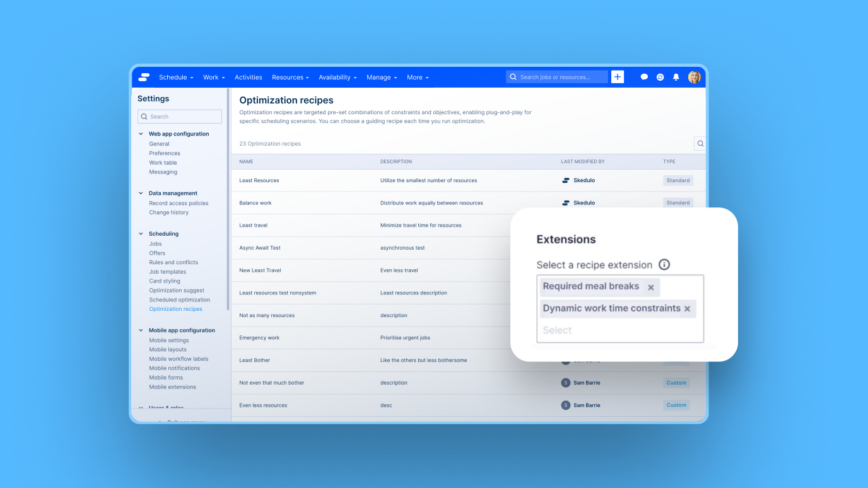Open Rules and conflicts settings page
Viewport: 868px width, 488px height.
[173, 262]
